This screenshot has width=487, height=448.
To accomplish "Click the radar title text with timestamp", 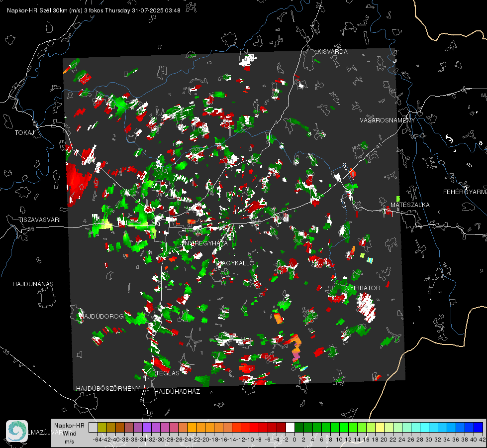I will click(94, 10).
